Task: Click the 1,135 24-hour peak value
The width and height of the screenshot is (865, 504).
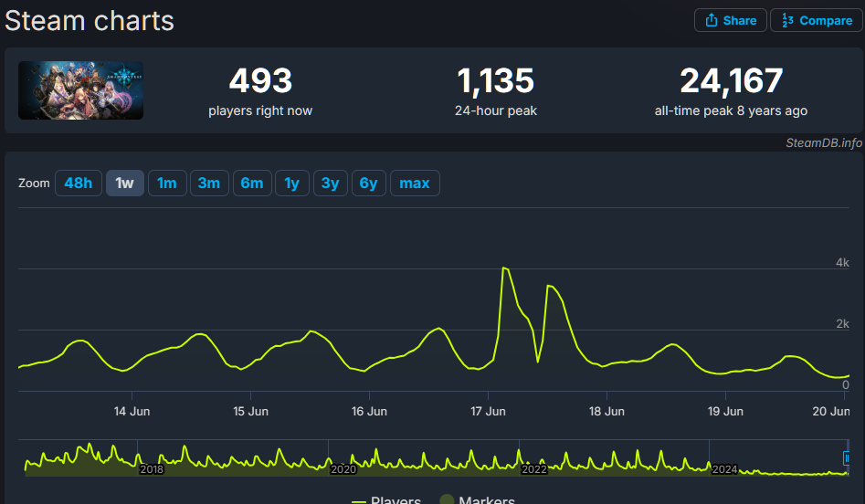Action: [495, 81]
